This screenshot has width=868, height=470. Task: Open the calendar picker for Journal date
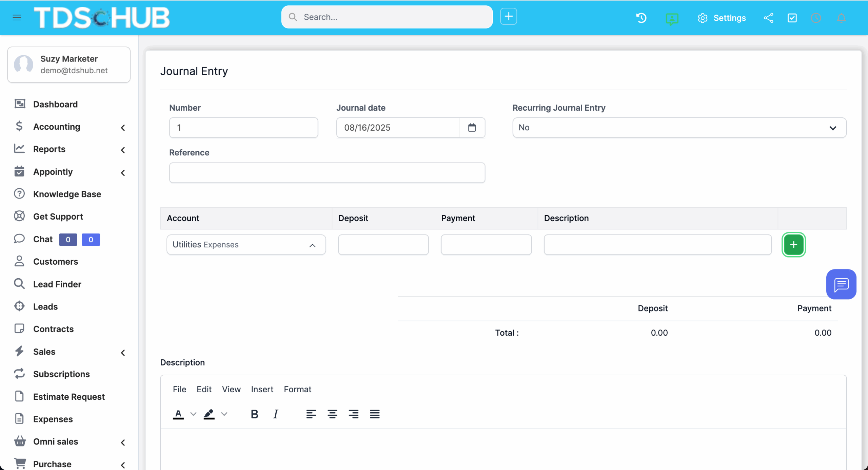472,128
